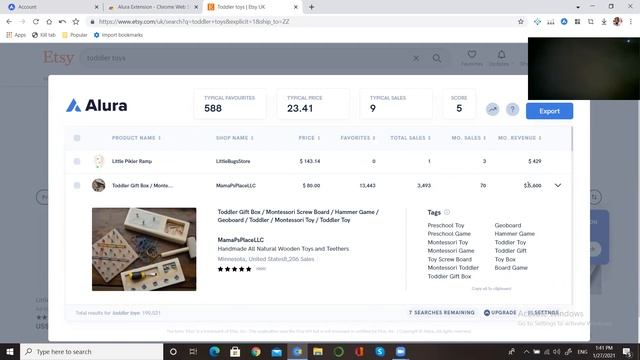The width and height of the screenshot is (640, 360).
Task: Click the 7 Searches Remaining label
Action: click(x=442, y=313)
